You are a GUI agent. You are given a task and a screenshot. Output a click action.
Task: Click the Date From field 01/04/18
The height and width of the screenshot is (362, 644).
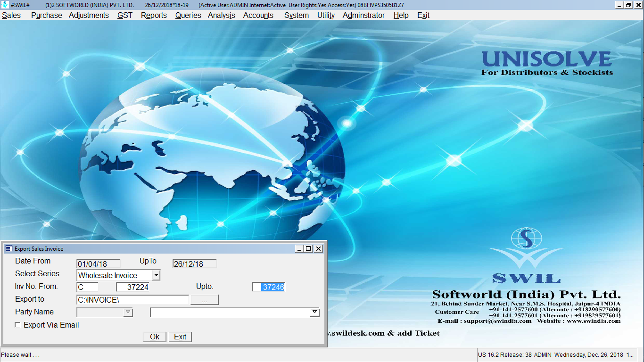tap(99, 263)
